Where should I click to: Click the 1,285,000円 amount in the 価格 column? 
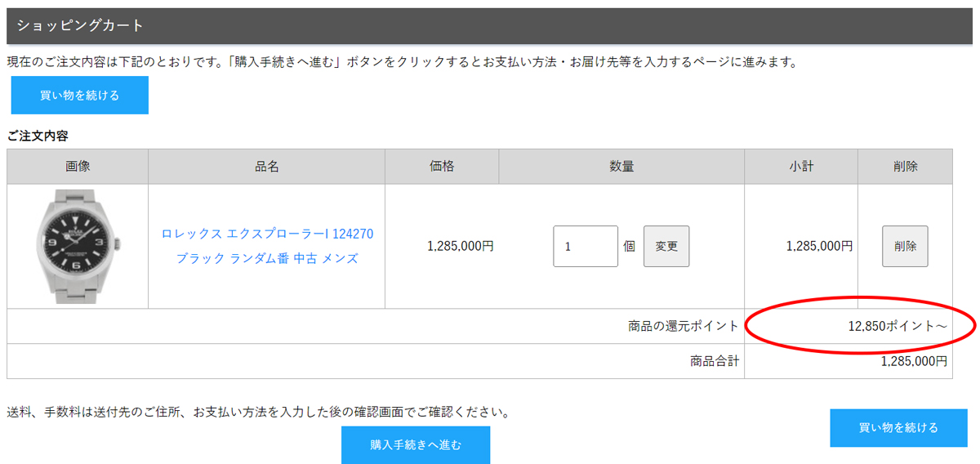tap(460, 246)
